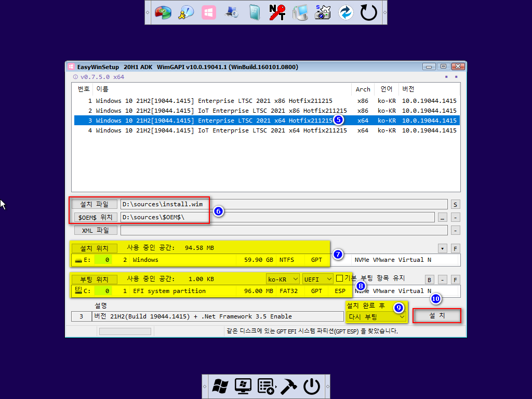Select row 4 IoT Enterprise LTSC x64

267,130
